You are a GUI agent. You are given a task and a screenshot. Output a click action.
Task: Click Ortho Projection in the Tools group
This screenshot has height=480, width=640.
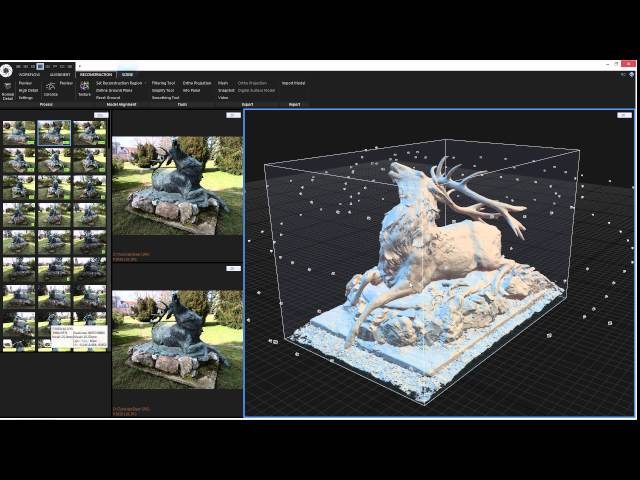197,83
